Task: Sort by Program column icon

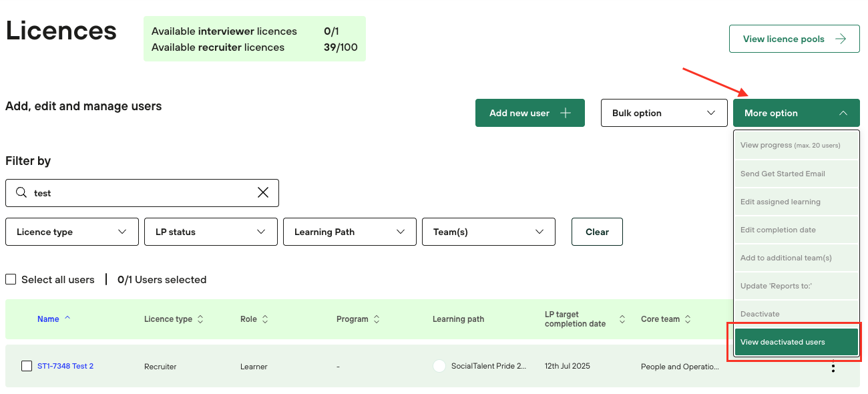Action: (377, 319)
